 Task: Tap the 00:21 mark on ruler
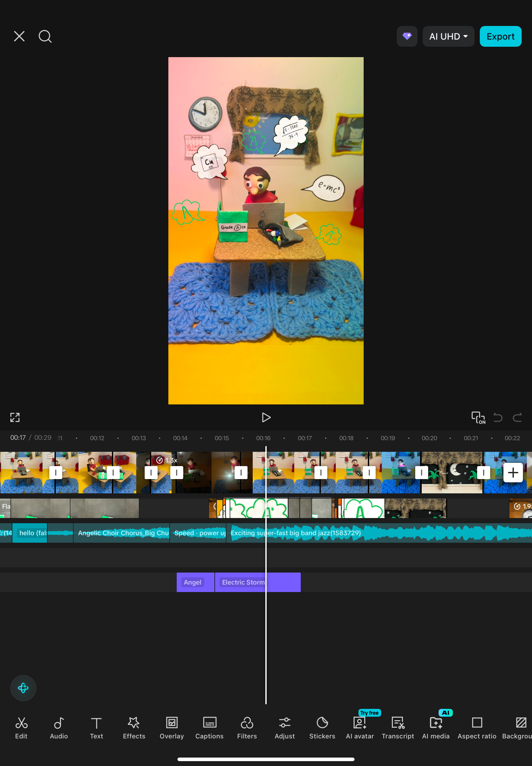coord(471,438)
